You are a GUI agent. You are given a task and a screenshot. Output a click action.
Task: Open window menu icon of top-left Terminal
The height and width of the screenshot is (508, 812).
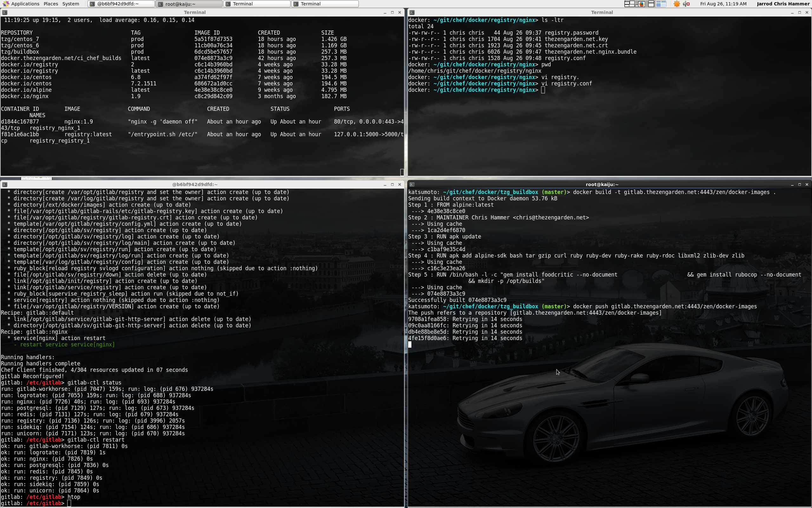click(x=4, y=12)
